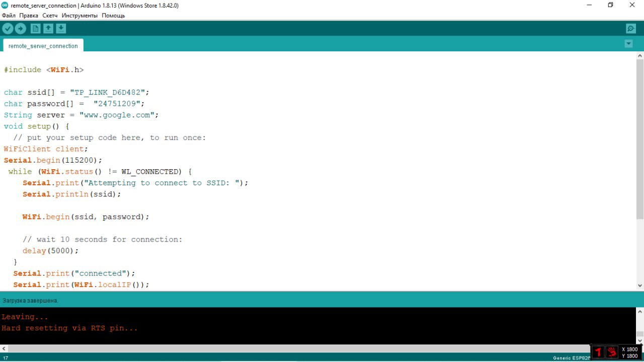Click the Serial.print("connected"); line
644x362 pixels.
(x=74, y=273)
